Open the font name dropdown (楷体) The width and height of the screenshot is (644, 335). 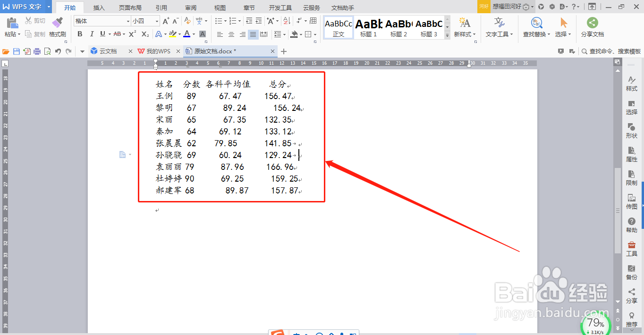tap(128, 21)
